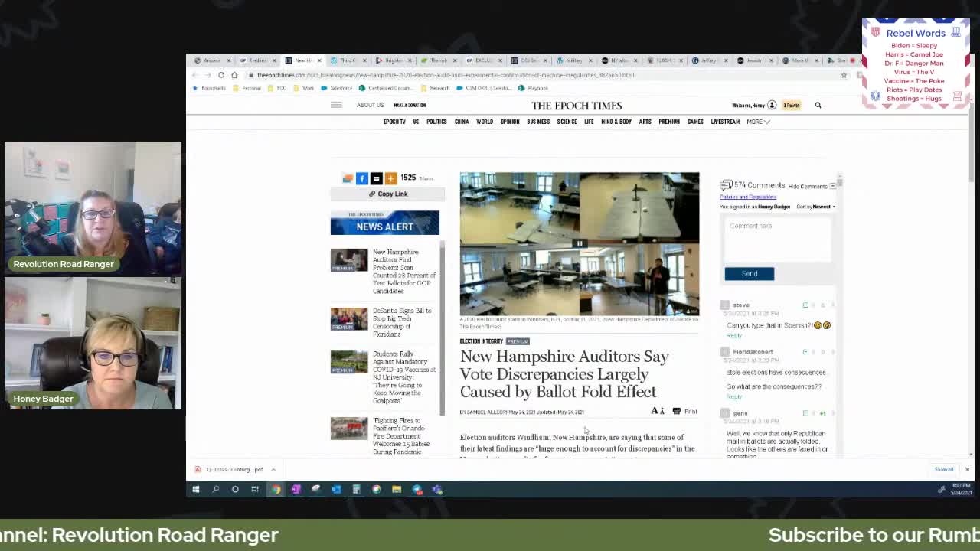
Task: Reload the page in Chrome
Action: click(x=221, y=75)
